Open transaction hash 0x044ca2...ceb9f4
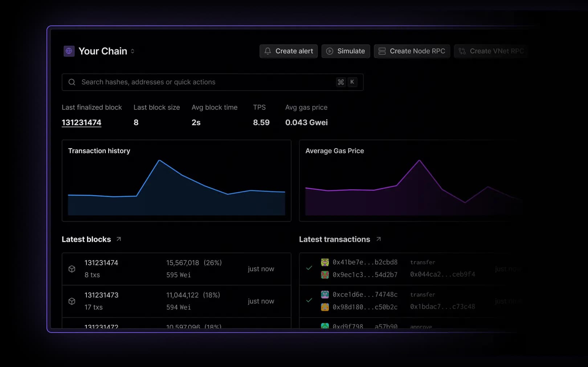Viewport: 588px width, 367px height. coord(442,274)
